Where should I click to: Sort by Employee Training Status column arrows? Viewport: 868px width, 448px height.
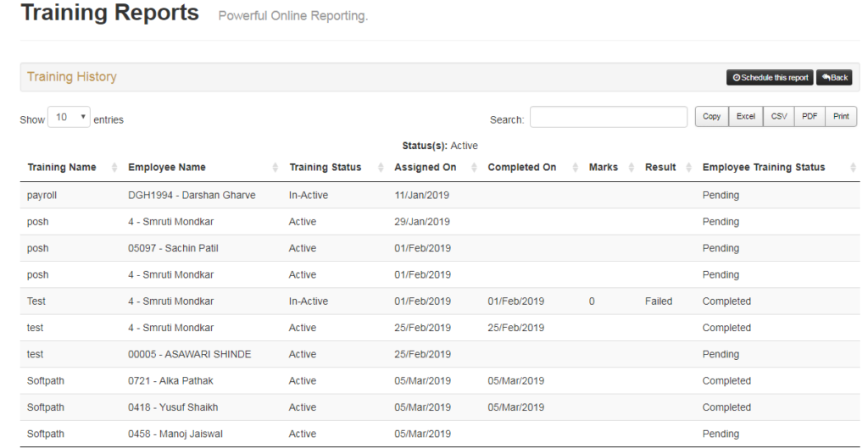point(853,167)
